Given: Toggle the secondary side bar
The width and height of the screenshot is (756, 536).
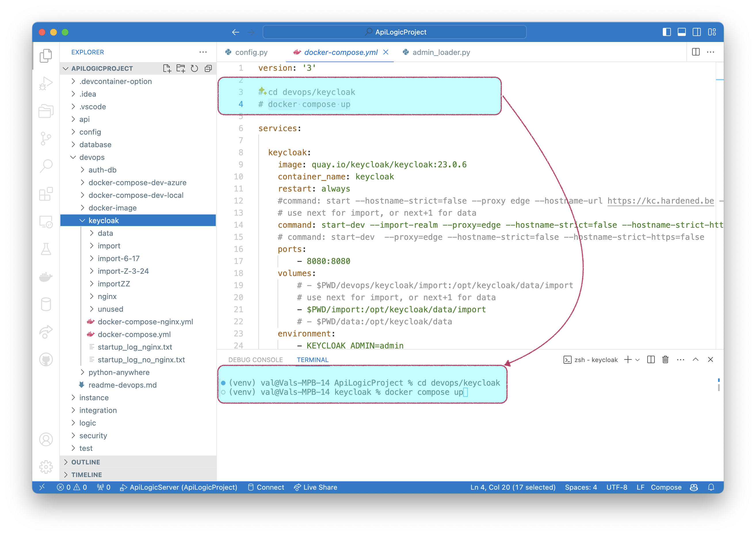Looking at the screenshot, I should point(696,32).
